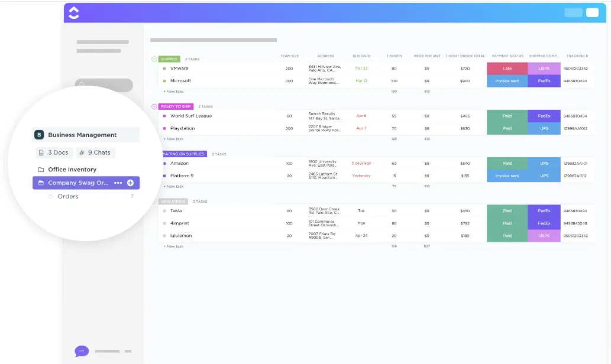Click the Orders list icon

click(50, 196)
